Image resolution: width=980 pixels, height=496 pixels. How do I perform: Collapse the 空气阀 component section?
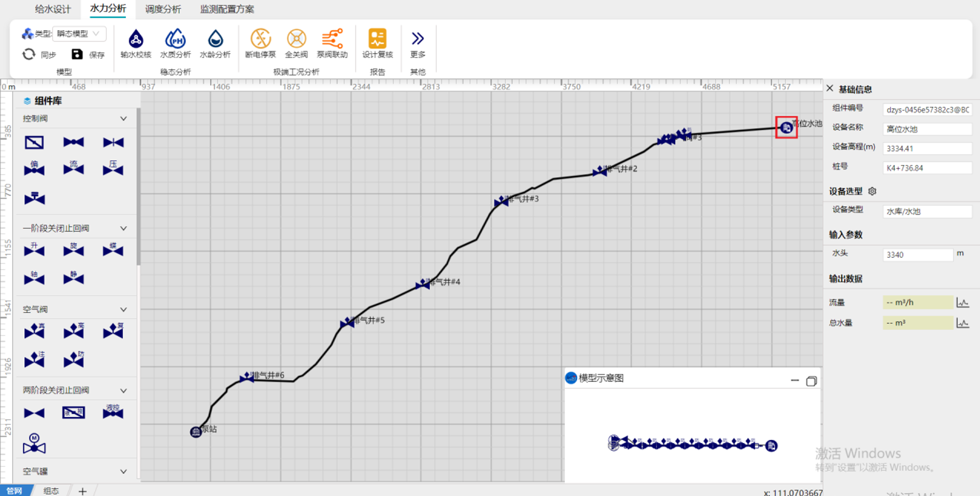click(123, 309)
